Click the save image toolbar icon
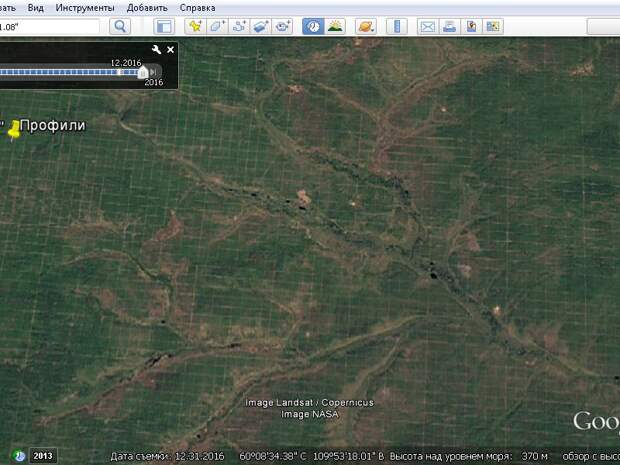Viewport: 620px width, 465px height. [x=471, y=27]
